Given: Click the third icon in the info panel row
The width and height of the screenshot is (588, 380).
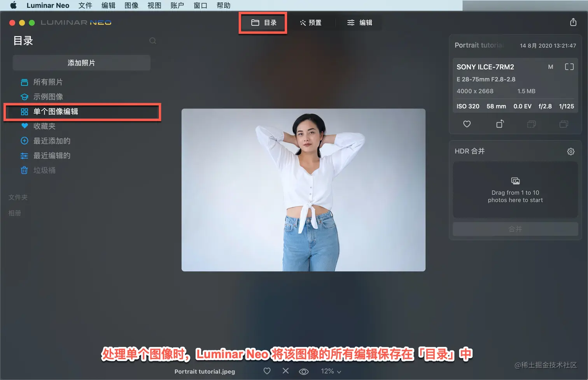Looking at the screenshot, I should pos(532,124).
